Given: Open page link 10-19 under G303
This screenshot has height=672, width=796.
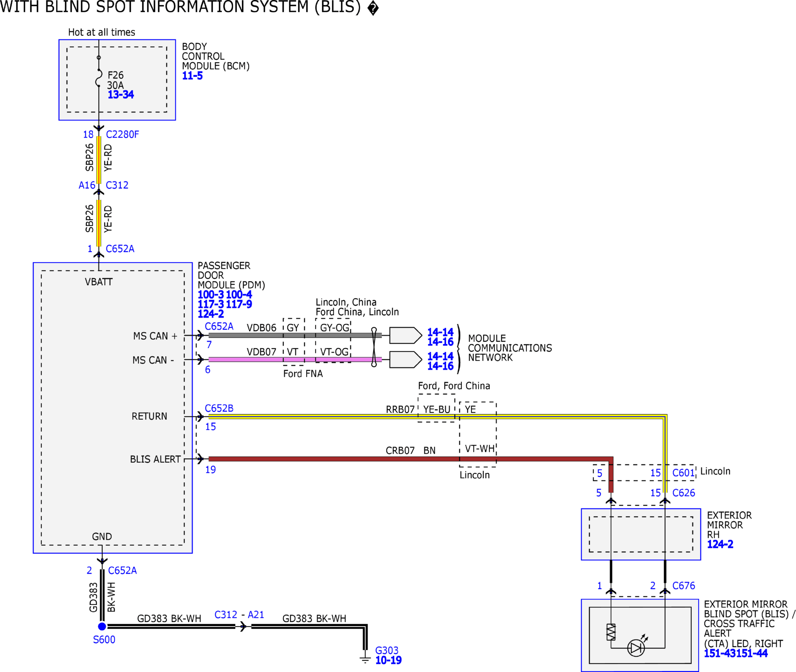Looking at the screenshot, I should (x=389, y=660).
